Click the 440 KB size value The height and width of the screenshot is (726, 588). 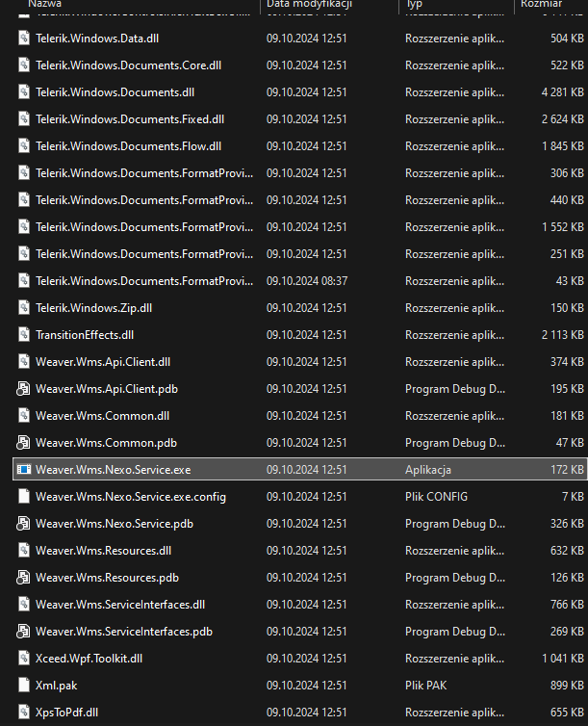[567, 200]
